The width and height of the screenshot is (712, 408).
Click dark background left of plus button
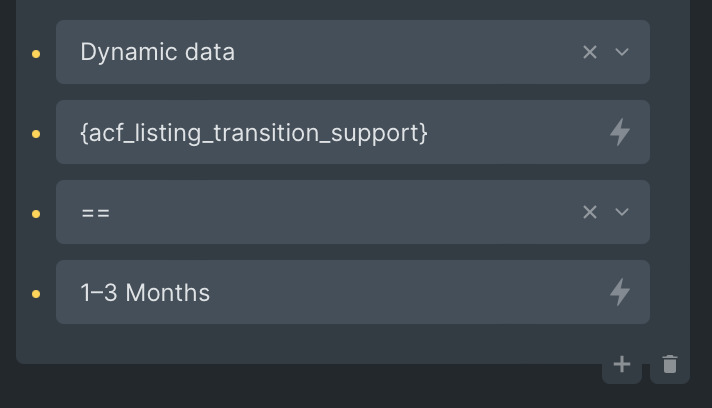pyautogui.click(x=300, y=386)
